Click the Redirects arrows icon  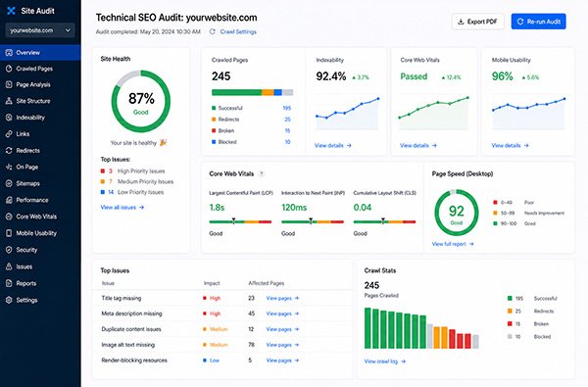click(9, 150)
